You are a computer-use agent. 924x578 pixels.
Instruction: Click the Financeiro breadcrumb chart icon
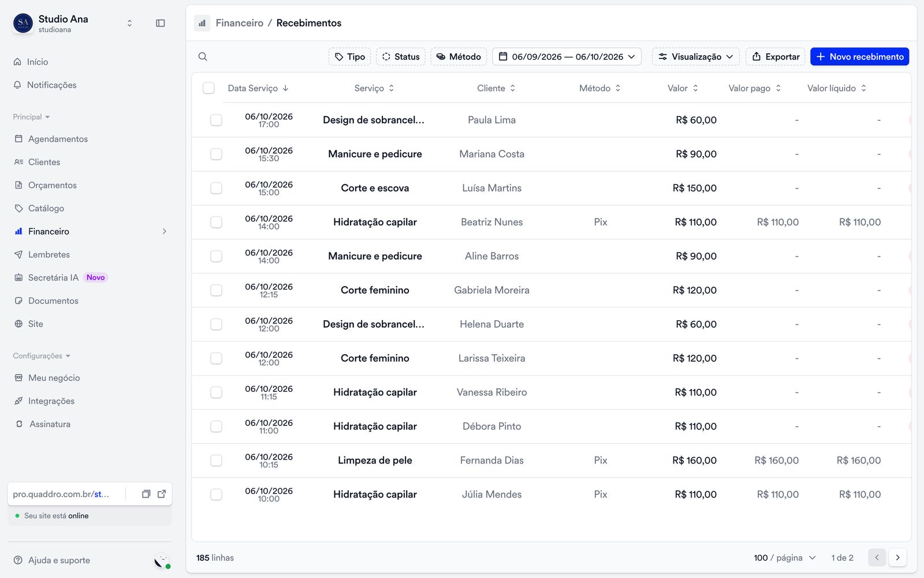(x=202, y=23)
